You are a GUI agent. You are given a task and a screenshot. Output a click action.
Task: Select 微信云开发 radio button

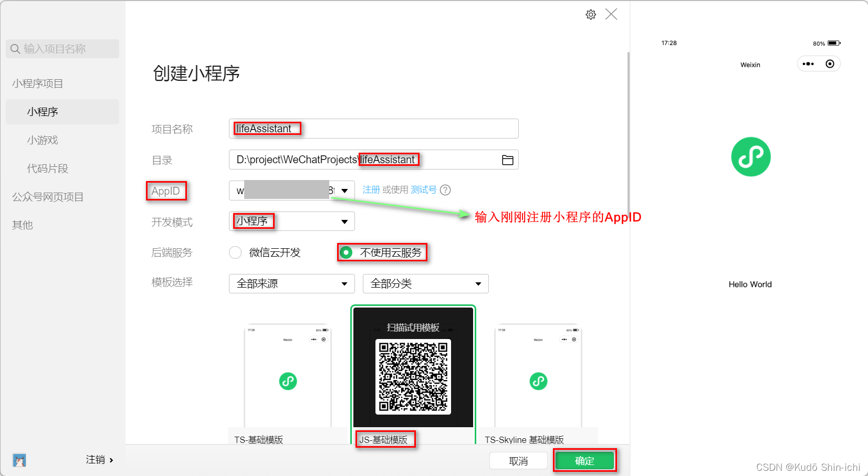tap(235, 253)
